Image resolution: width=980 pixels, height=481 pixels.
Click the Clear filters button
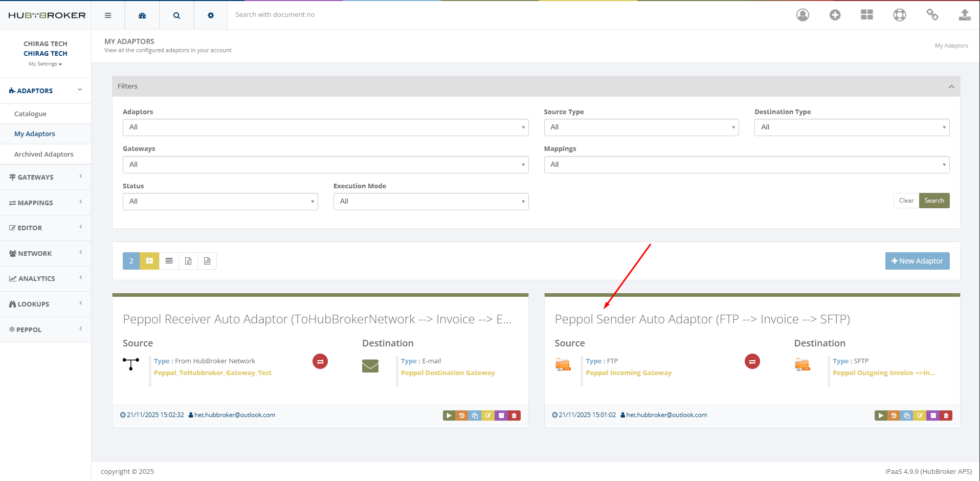[x=906, y=200]
